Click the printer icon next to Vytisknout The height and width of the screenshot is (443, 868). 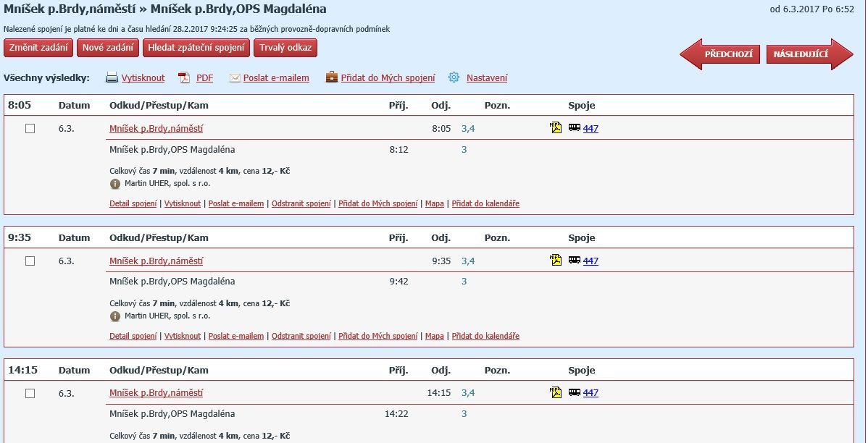click(112, 78)
